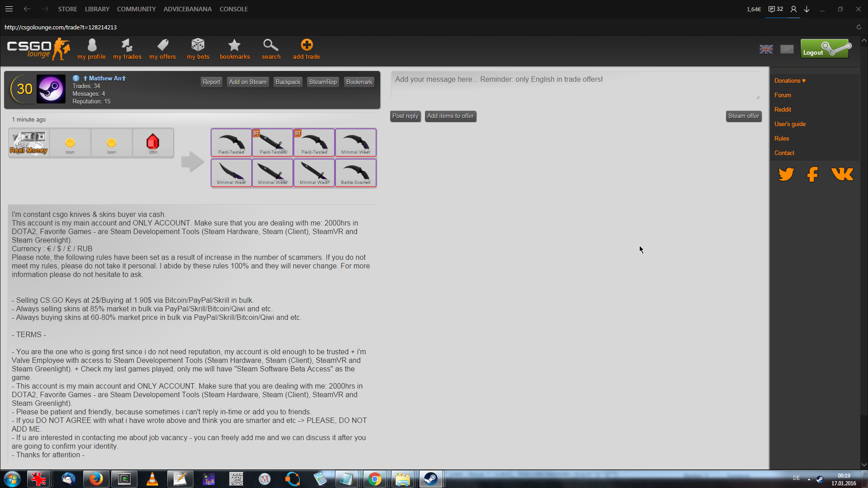This screenshot has width=868, height=488.
Task: Open the my profile icon
Action: tap(92, 45)
